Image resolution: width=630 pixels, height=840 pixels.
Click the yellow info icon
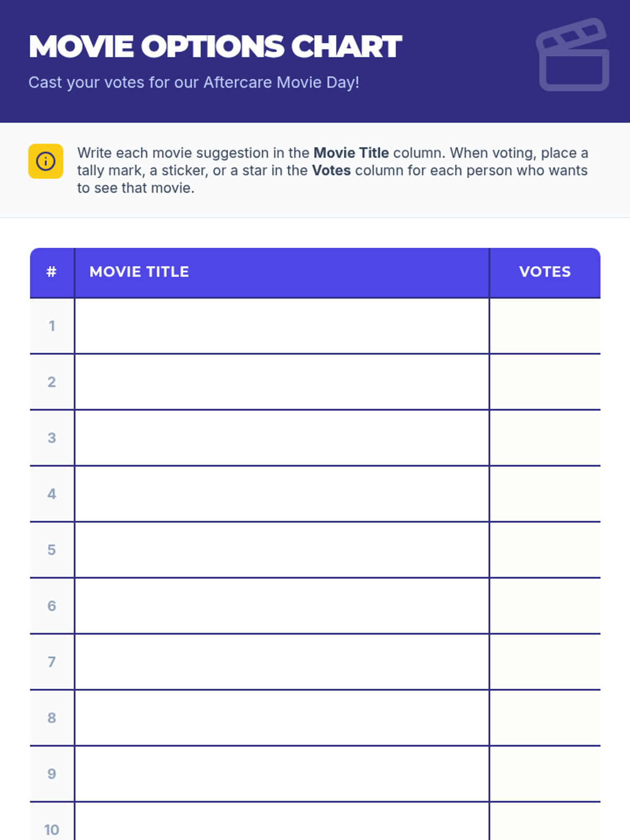pos(46,161)
